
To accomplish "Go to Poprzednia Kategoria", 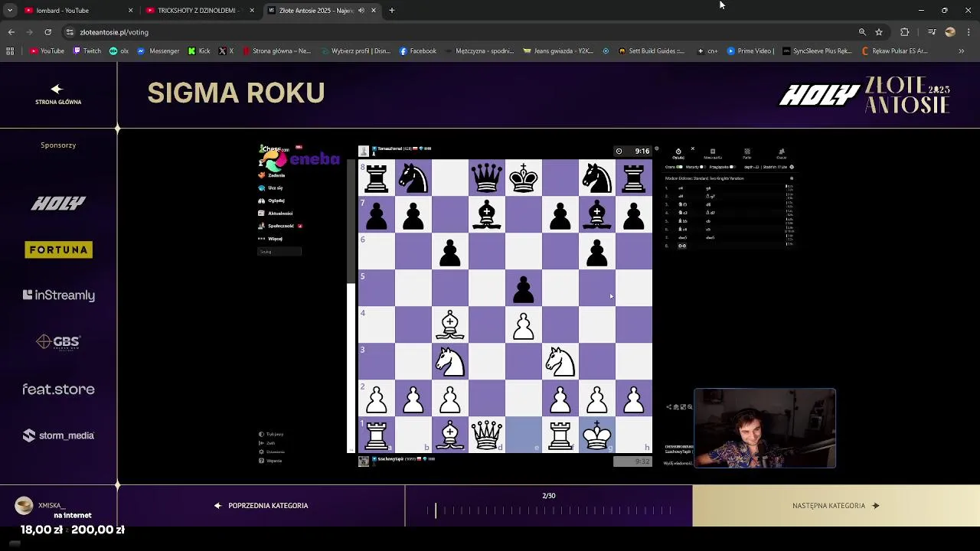I will coord(261,505).
